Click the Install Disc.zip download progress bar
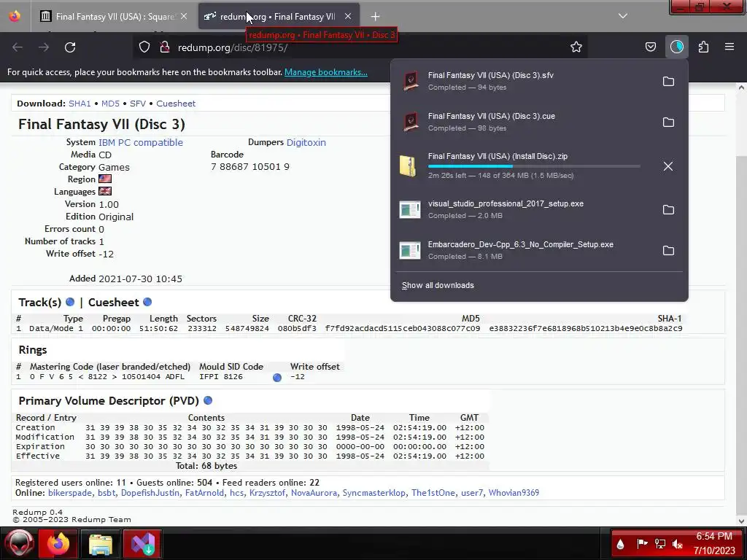Screen dimensions: 747x560 coord(534,166)
